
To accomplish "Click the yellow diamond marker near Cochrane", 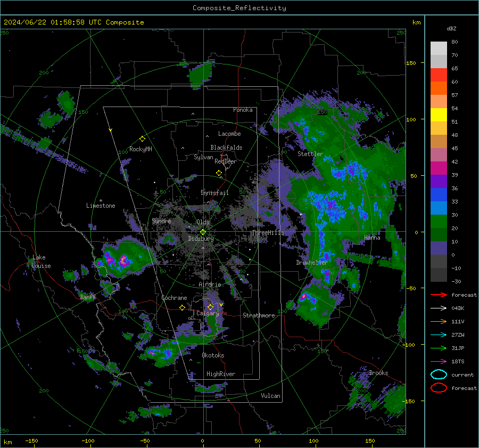I will pyautogui.click(x=182, y=308).
